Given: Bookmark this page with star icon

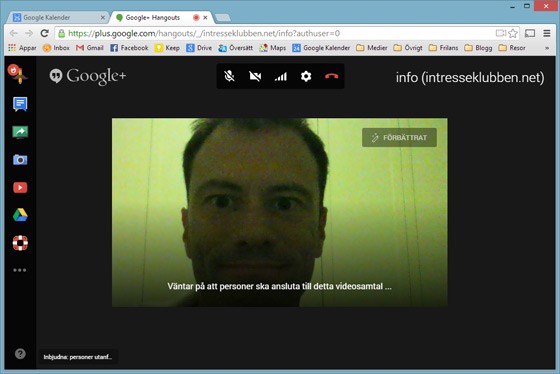Looking at the screenshot, I should click(x=513, y=33).
